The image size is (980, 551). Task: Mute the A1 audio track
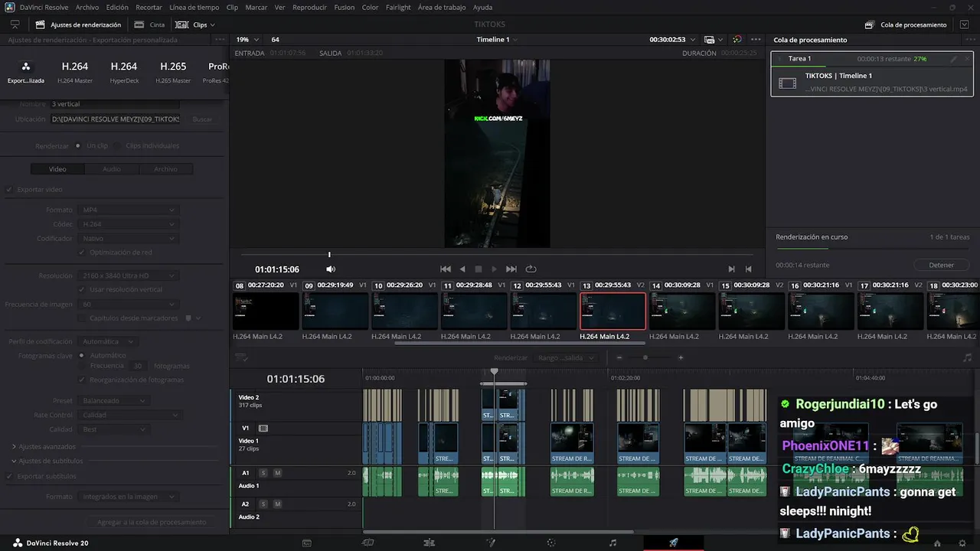pyautogui.click(x=277, y=473)
